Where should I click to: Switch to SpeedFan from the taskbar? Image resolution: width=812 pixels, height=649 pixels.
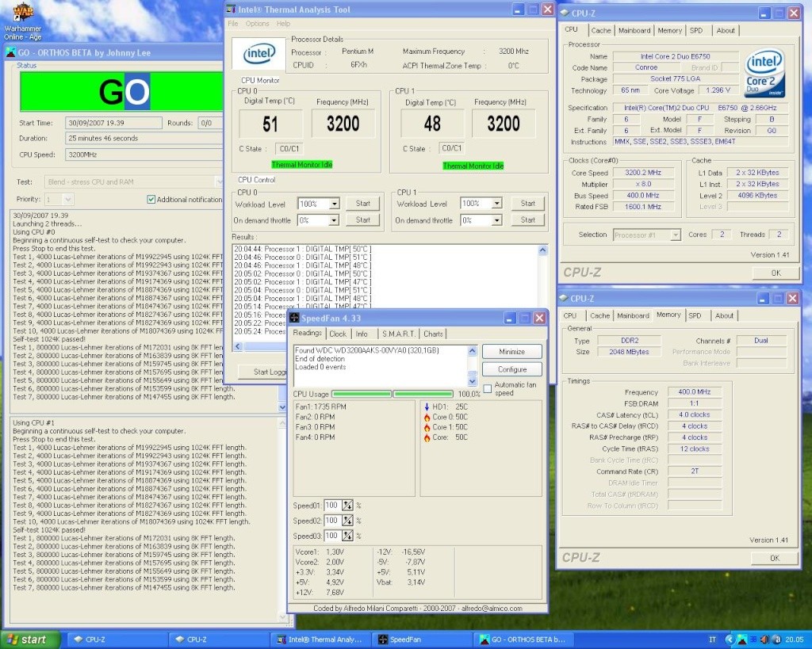click(x=423, y=639)
